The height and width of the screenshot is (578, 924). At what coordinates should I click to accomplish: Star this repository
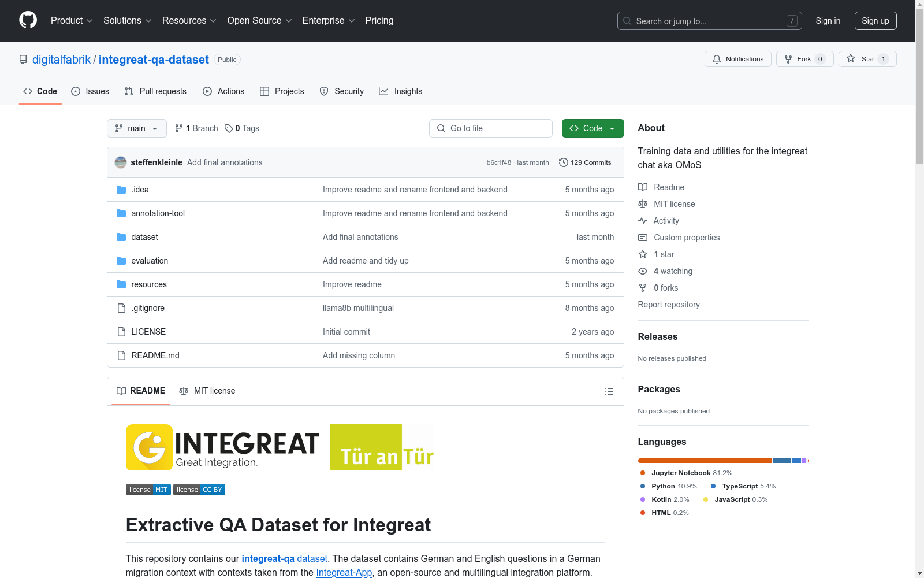click(x=867, y=59)
